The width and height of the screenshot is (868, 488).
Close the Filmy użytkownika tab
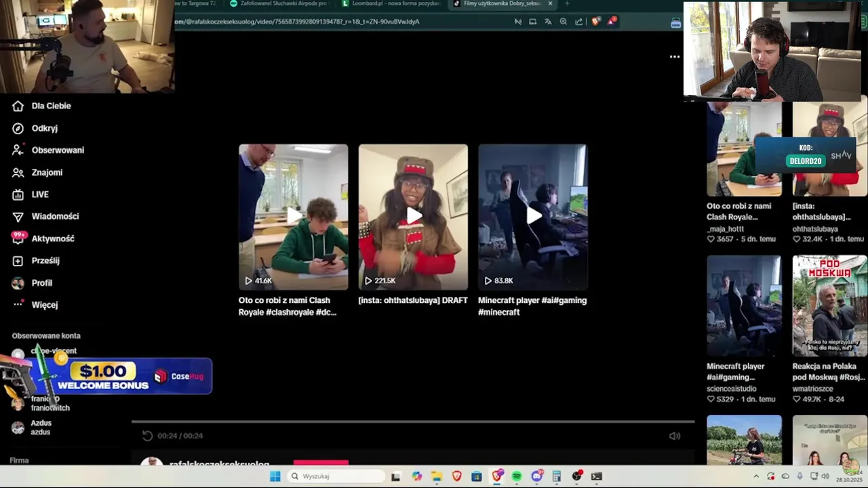[550, 3]
